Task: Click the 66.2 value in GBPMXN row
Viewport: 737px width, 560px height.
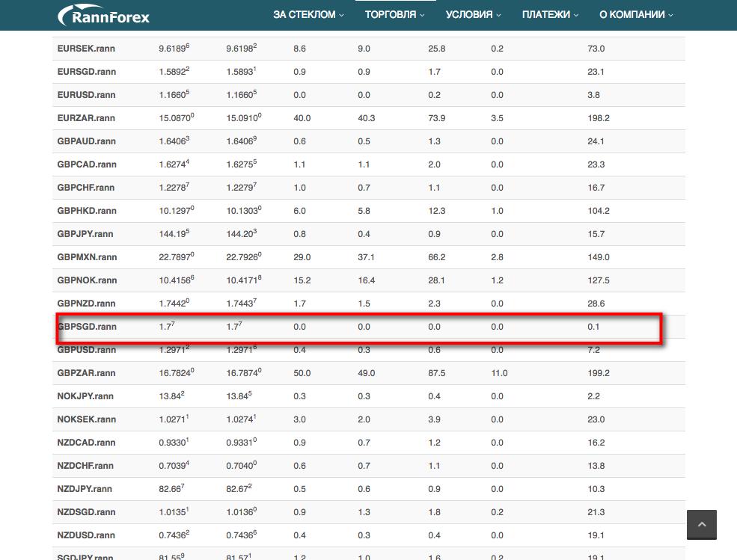Action: click(437, 257)
